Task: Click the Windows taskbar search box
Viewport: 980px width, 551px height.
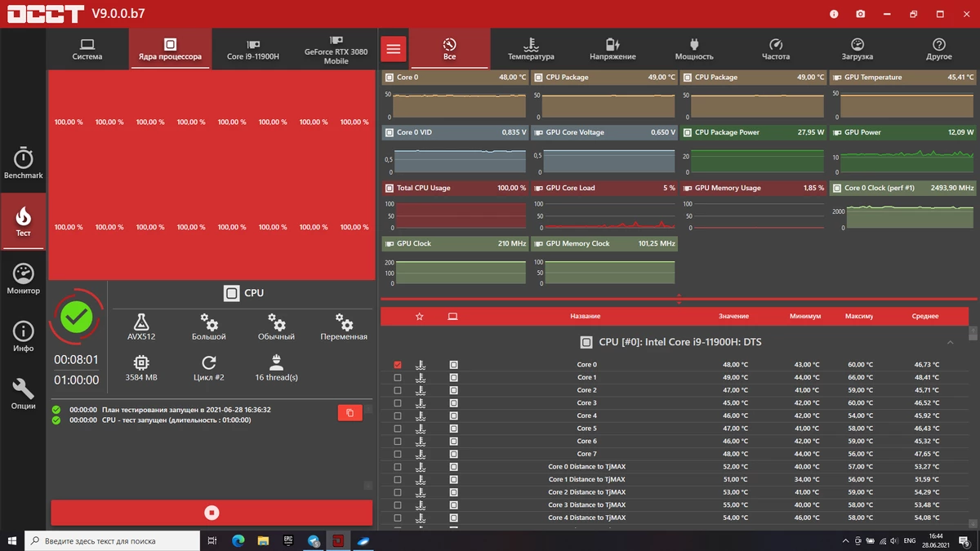Action: tap(111, 540)
